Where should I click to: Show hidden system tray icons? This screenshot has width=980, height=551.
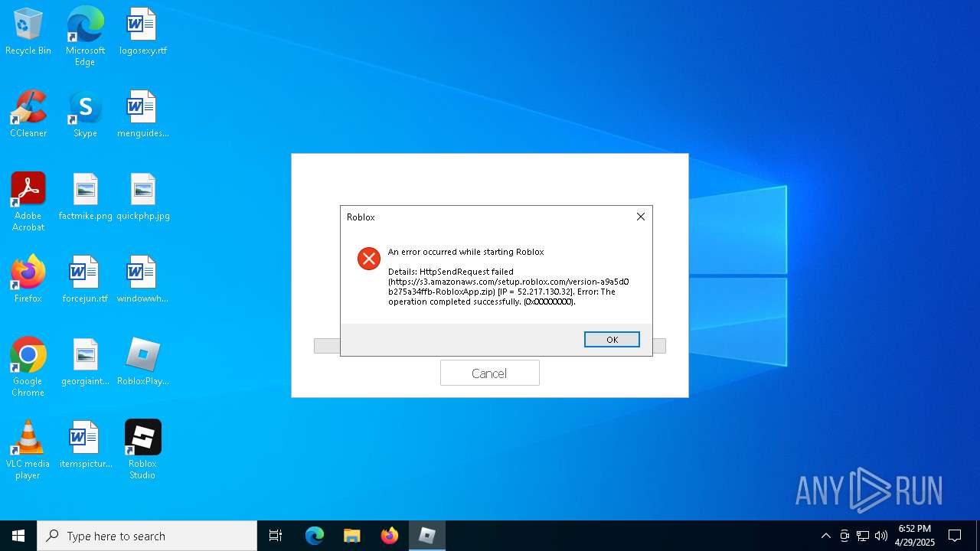pyautogui.click(x=825, y=536)
